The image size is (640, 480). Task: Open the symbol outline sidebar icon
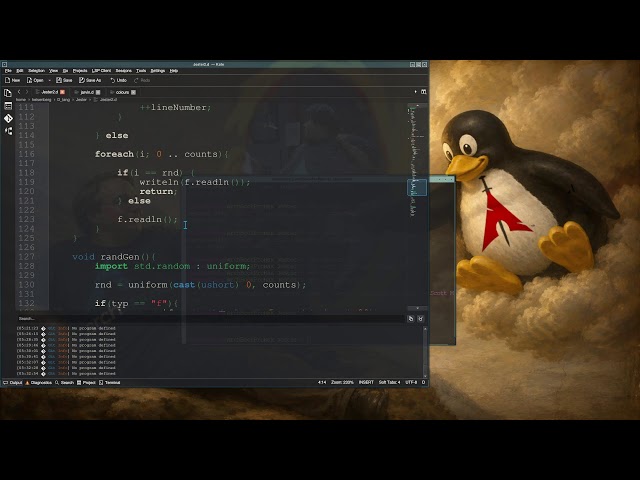8,106
